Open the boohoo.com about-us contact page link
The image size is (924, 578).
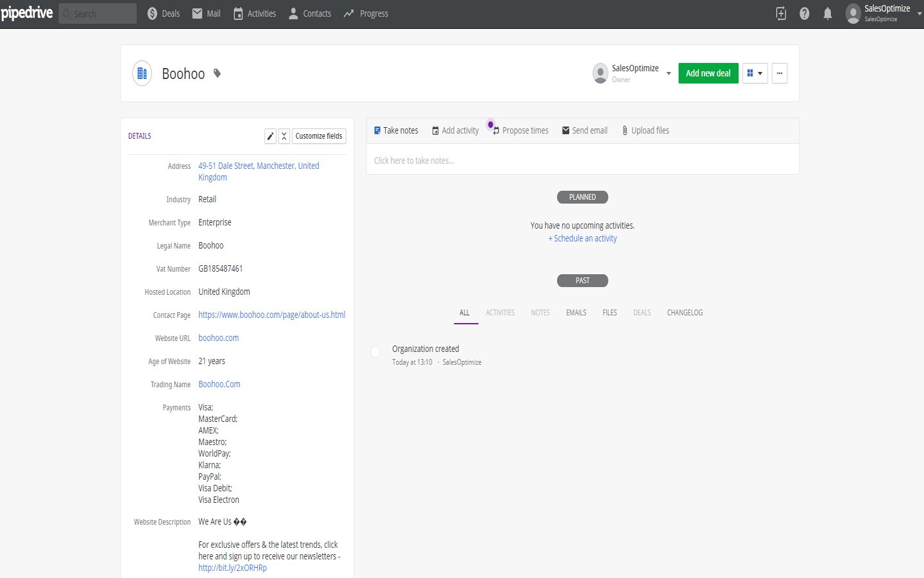tap(271, 315)
